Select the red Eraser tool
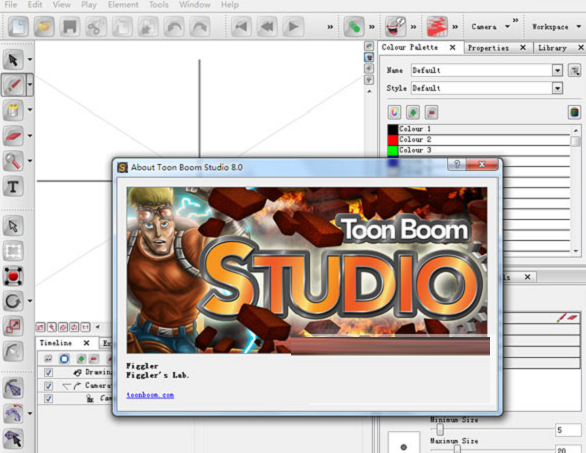This screenshot has height=453, width=586. coord(13,136)
